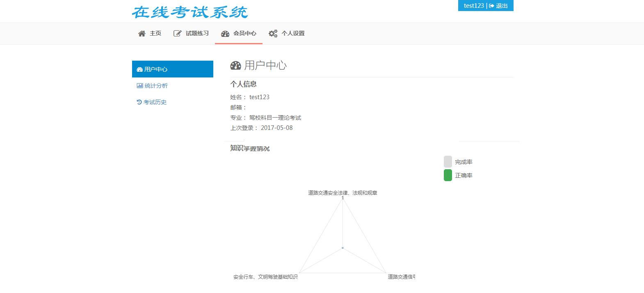Image resolution: width=644 pixels, height=293 pixels.
Task: Click the pencil edit icon for 试题练习
Action: click(177, 34)
